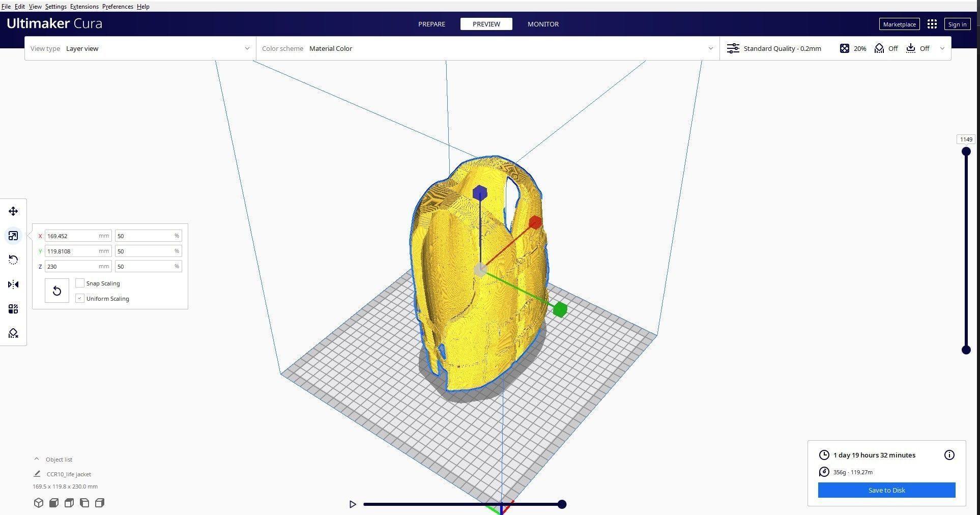Click Save to Disk
This screenshot has width=980, height=515.
click(x=886, y=490)
